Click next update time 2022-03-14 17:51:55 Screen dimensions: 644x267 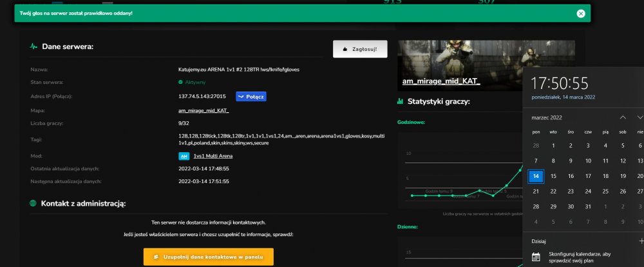(204, 181)
